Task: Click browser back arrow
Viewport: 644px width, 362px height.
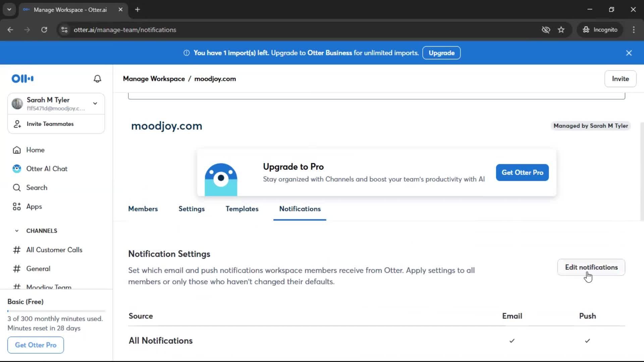Action: (x=10, y=30)
